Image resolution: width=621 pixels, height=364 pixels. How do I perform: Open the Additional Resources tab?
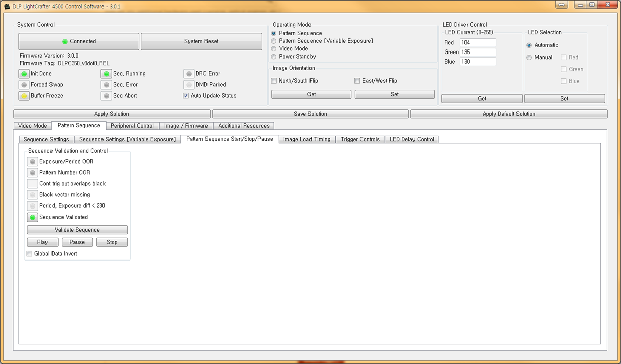244,126
